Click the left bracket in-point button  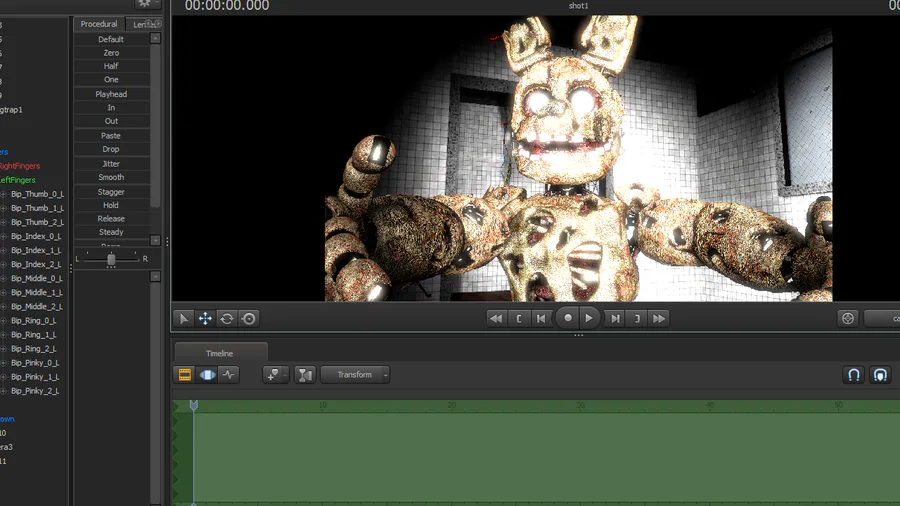pyautogui.click(x=518, y=318)
